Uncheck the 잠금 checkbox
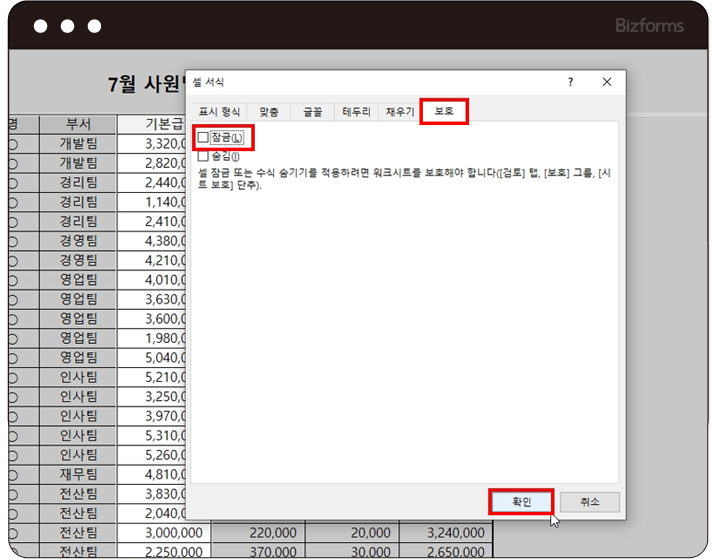This screenshot has width=715, height=560. [x=204, y=137]
